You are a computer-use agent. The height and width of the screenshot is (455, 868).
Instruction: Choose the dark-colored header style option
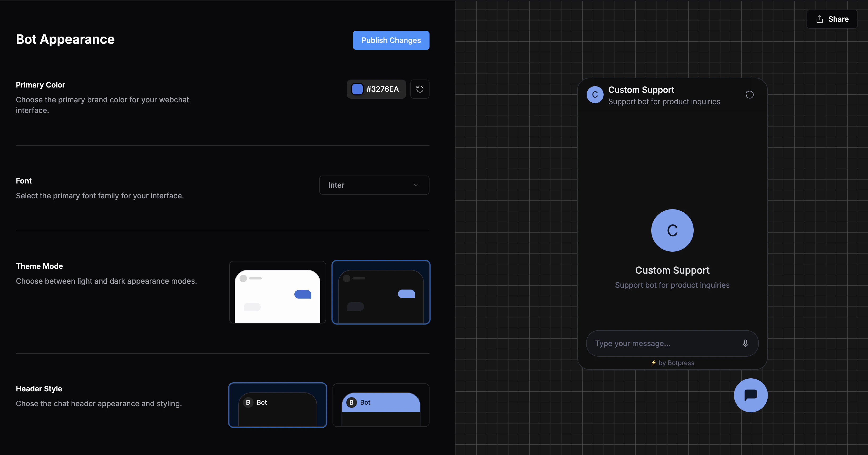pos(277,405)
